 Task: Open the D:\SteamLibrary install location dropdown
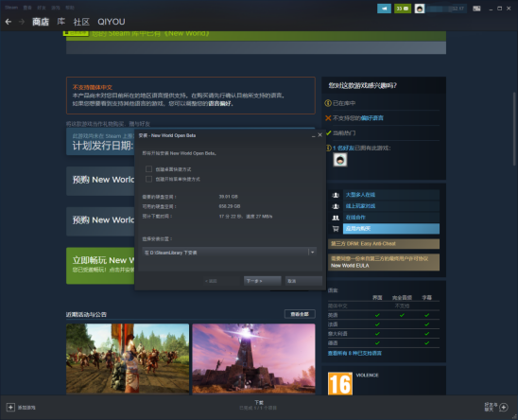[230, 253]
